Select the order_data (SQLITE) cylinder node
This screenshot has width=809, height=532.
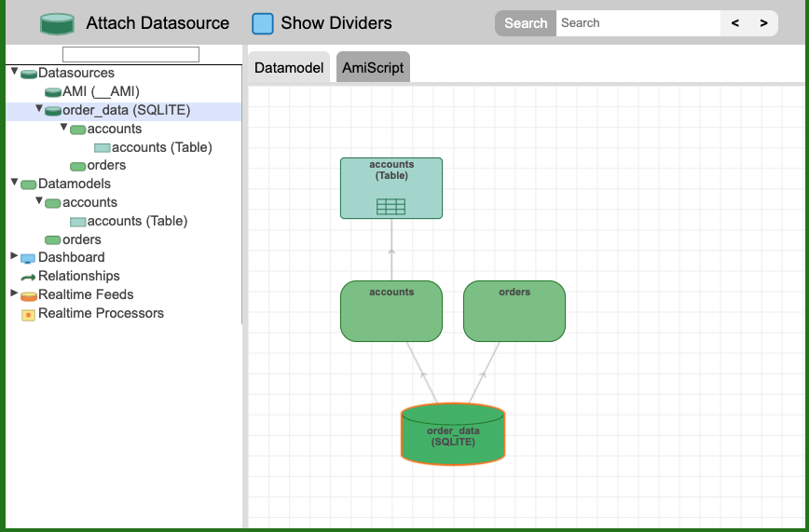pos(453,434)
